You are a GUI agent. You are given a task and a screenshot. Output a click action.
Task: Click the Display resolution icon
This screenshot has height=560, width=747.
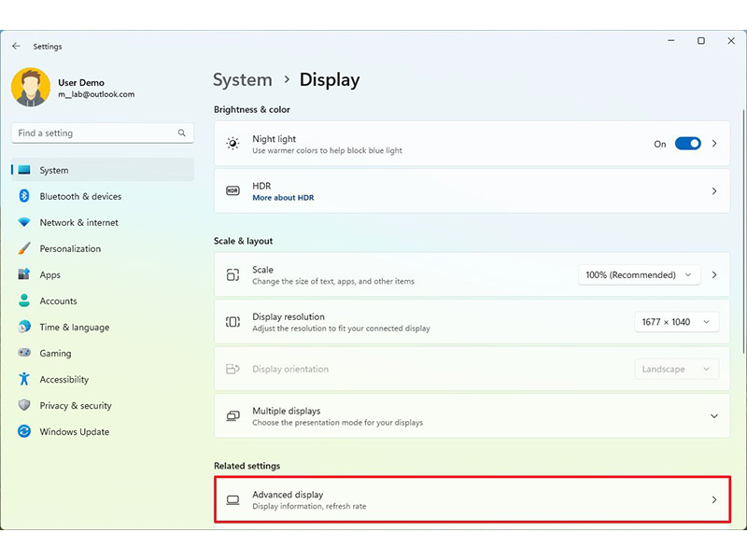click(233, 322)
